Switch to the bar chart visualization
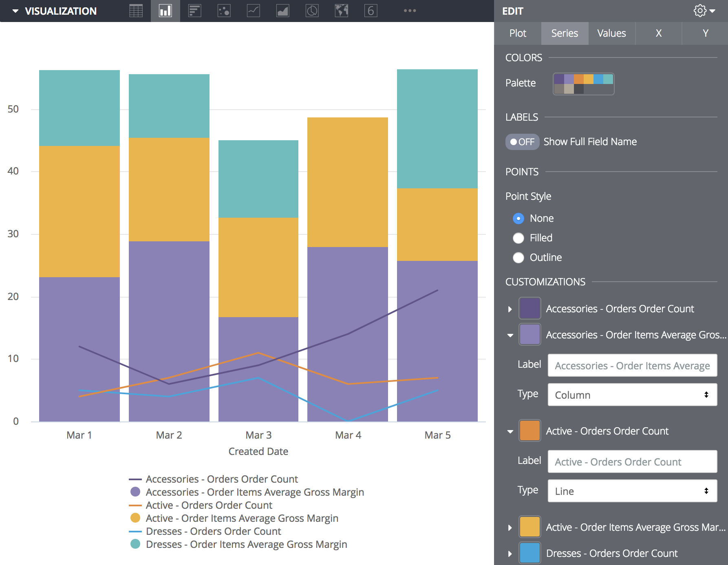The height and width of the screenshot is (565, 728). (194, 11)
